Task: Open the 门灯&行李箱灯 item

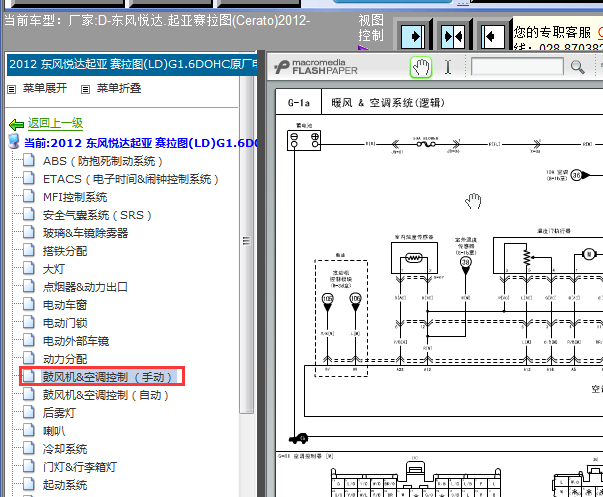Action: click(80, 467)
